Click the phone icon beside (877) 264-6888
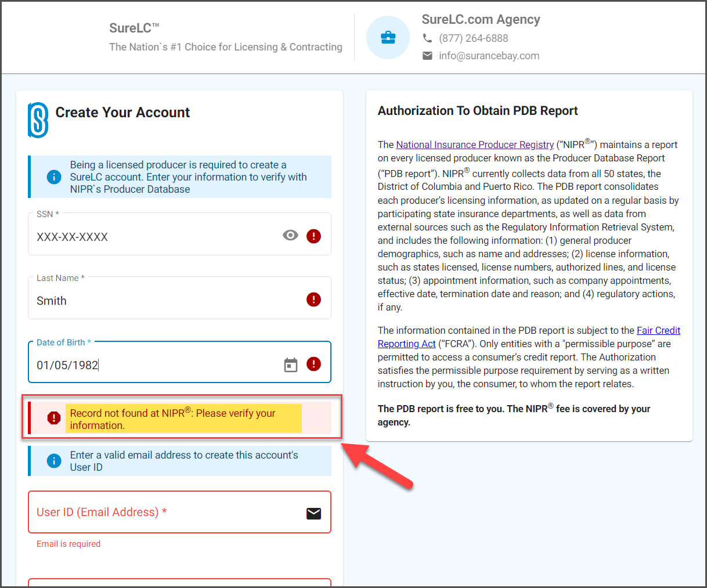Screen dimensions: 707x588 pos(427,38)
